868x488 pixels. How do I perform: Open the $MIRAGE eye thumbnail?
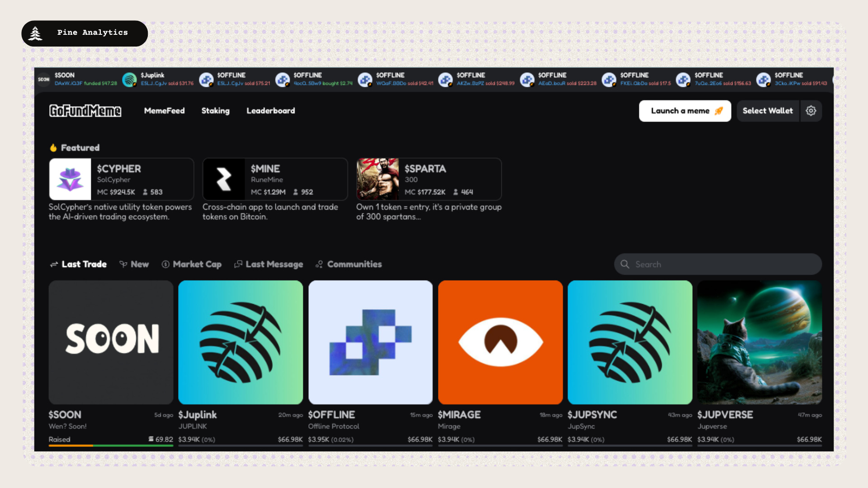pyautogui.click(x=500, y=342)
